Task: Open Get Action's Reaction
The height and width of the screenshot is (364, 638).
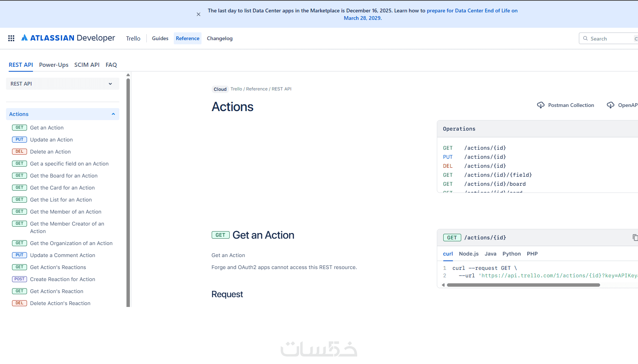Action: tap(57, 291)
